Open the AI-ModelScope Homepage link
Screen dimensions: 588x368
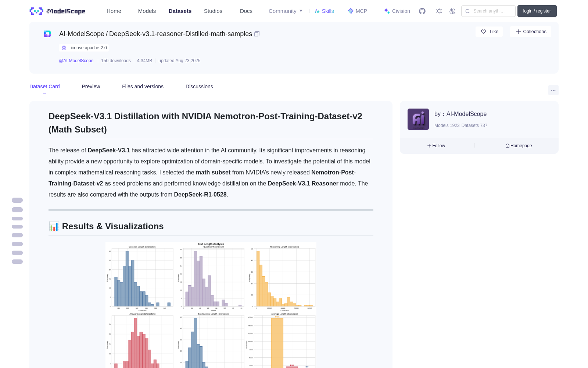519,146
